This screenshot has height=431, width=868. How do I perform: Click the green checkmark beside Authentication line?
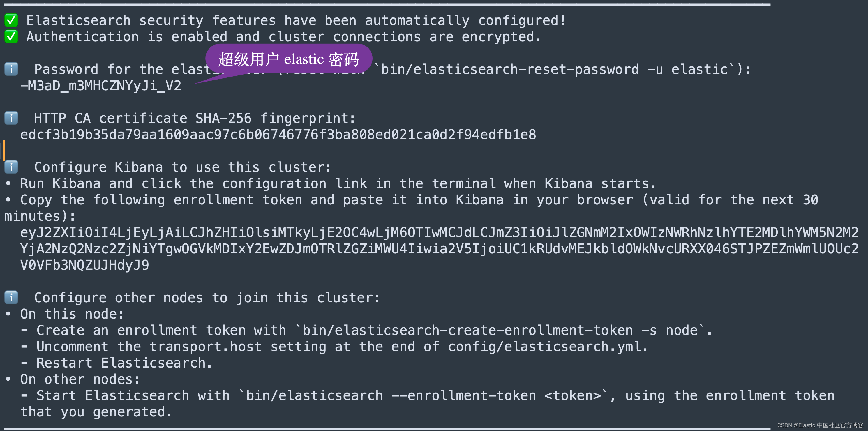pos(11,37)
